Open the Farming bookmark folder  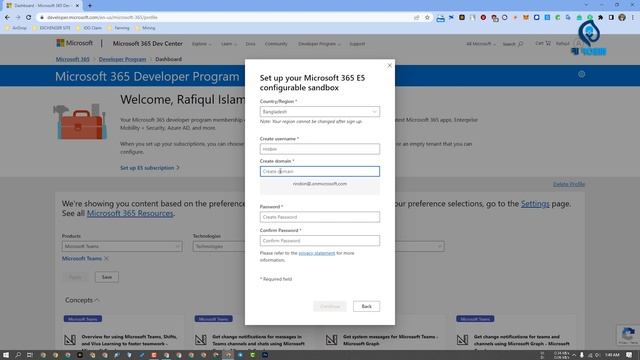click(x=118, y=28)
